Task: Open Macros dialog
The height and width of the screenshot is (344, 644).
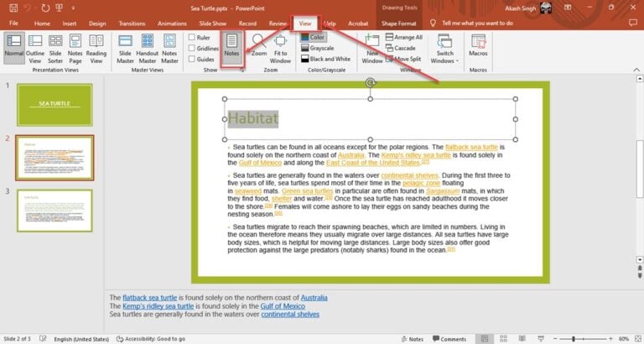Action: (478, 46)
